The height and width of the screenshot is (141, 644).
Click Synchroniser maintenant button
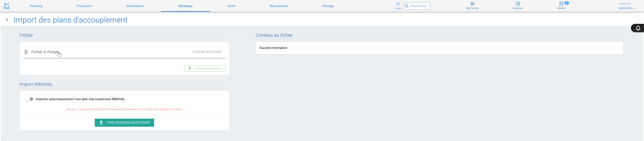124,123
